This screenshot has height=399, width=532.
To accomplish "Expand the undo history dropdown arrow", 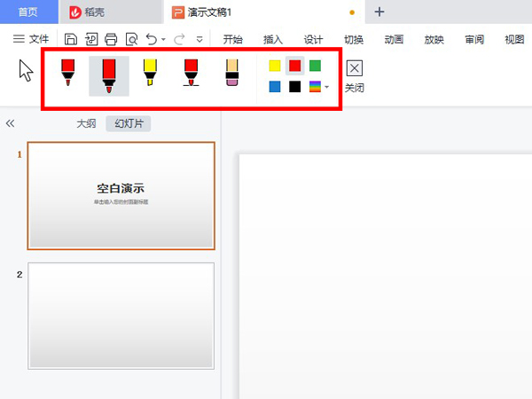I will pyautogui.click(x=163, y=40).
